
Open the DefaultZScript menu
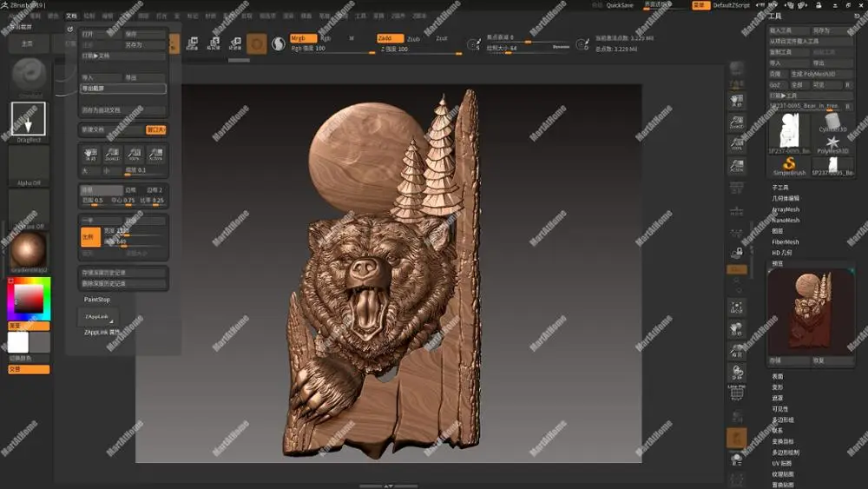[x=731, y=5]
